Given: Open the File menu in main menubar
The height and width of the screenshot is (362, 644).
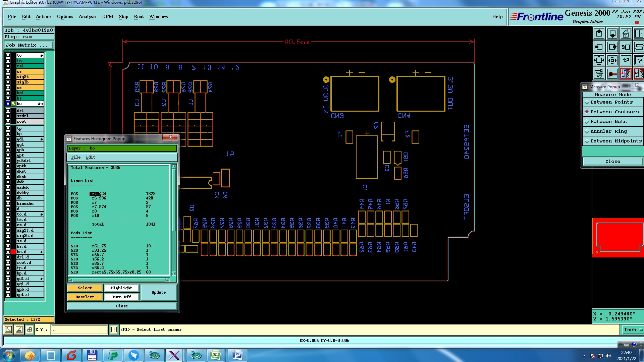Looking at the screenshot, I should tap(12, 16).
